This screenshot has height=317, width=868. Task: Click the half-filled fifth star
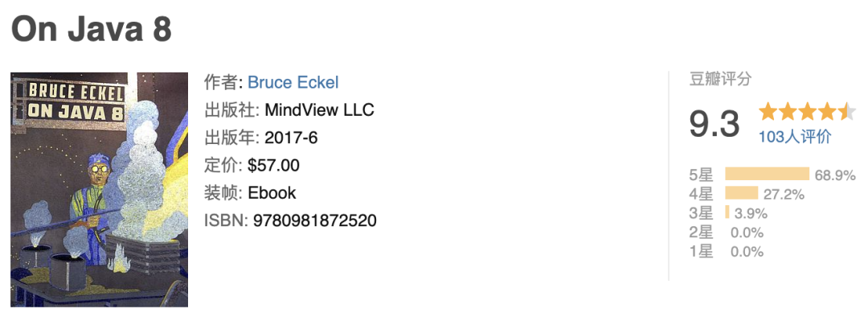(x=847, y=111)
